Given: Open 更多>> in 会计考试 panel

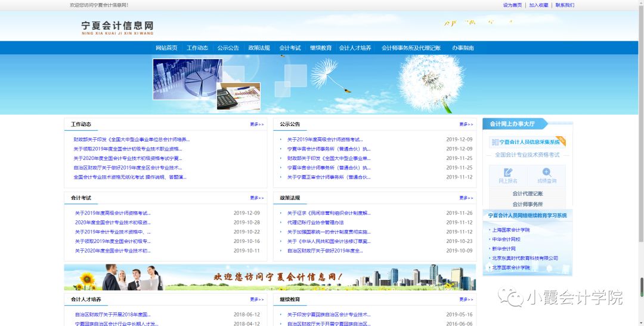Looking at the screenshot, I should click(x=257, y=198).
